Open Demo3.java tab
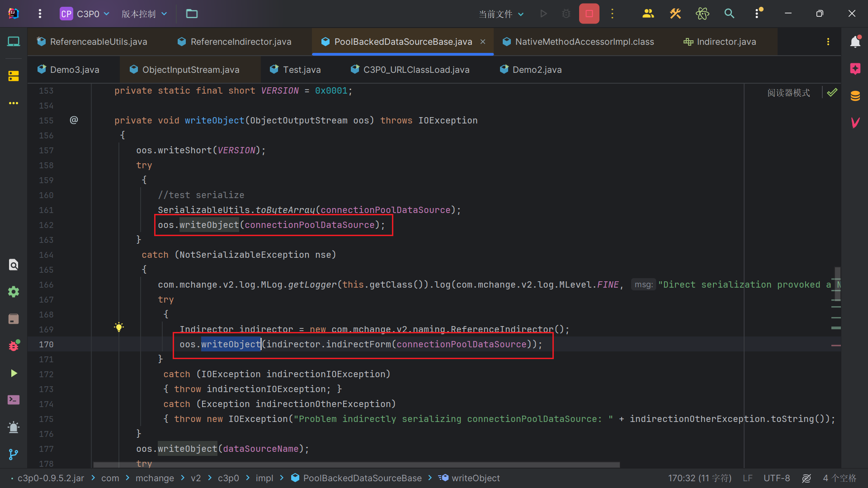 pyautogui.click(x=68, y=70)
